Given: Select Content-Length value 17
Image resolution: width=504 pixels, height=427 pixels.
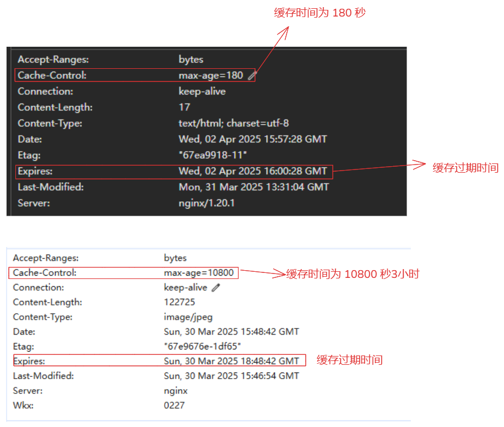Looking at the screenshot, I should (x=185, y=107).
